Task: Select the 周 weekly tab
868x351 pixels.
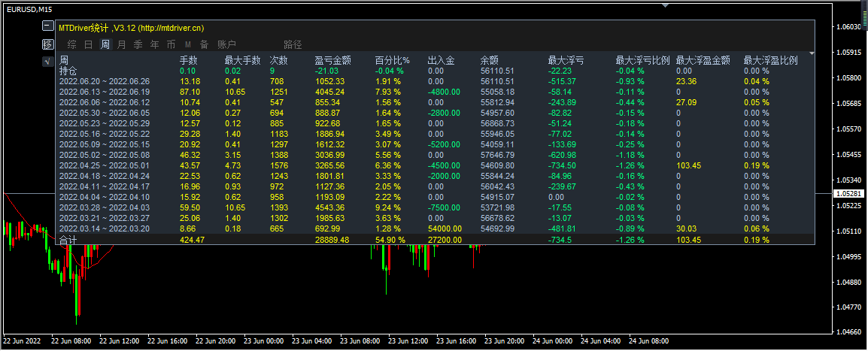Action: coord(105,45)
